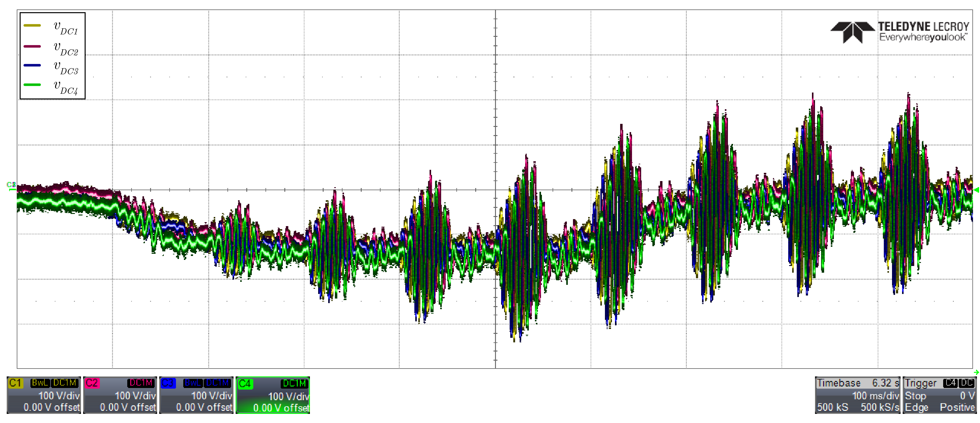
Task: Open C4 100 V/div scale setting
Action: click(x=288, y=396)
